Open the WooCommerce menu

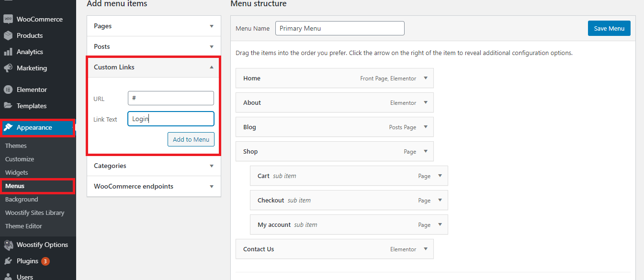click(39, 19)
